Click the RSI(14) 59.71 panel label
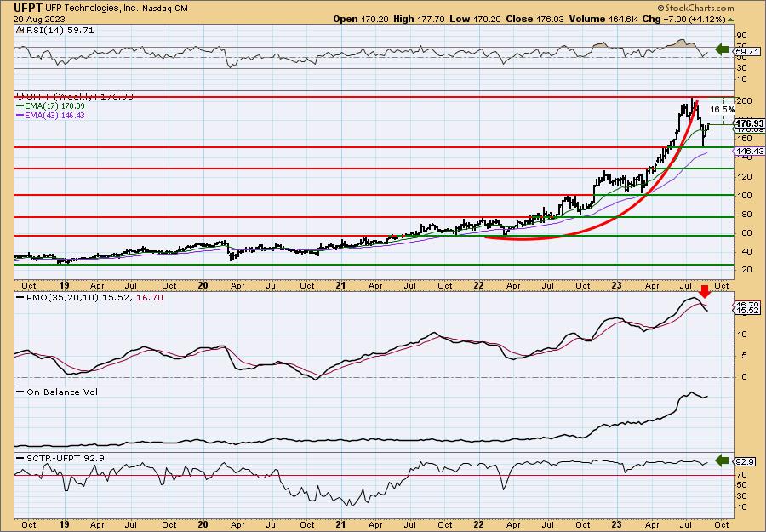This screenshot has height=532, width=766. (54, 31)
